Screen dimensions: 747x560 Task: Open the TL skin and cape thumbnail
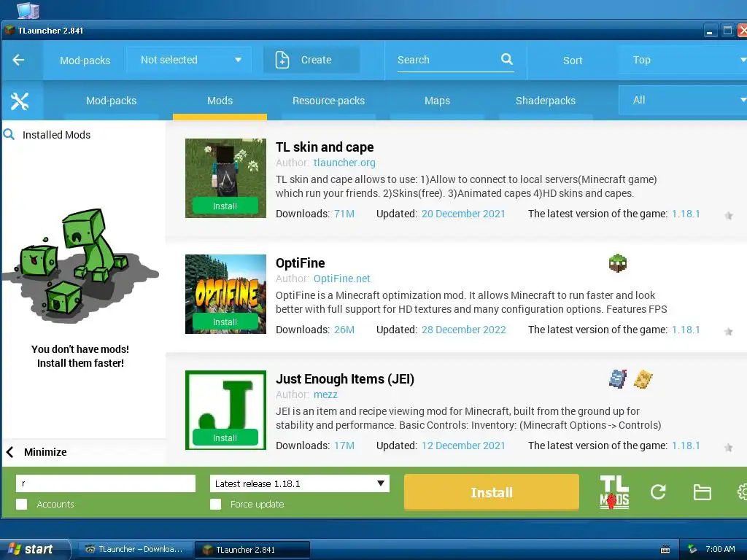click(x=225, y=178)
